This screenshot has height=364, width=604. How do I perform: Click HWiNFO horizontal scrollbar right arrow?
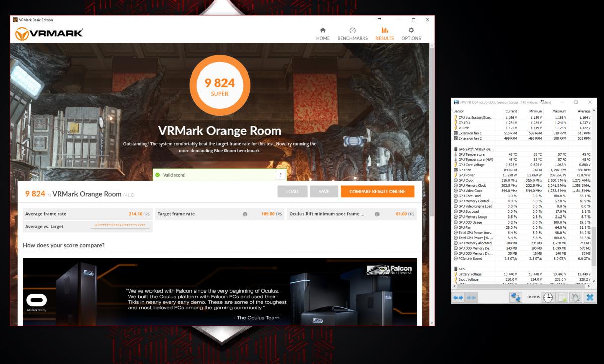click(x=590, y=285)
